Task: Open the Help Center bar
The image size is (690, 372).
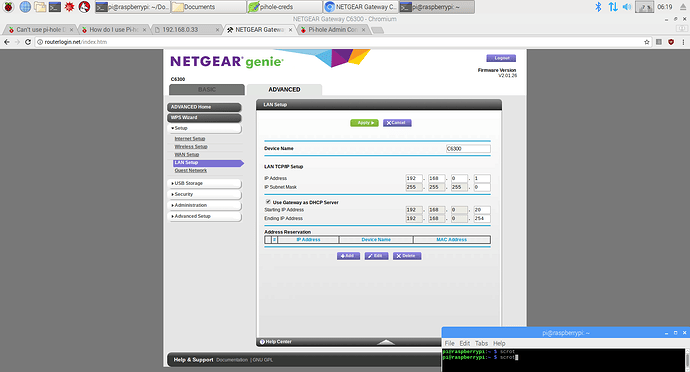Action: (x=349, y=342)
